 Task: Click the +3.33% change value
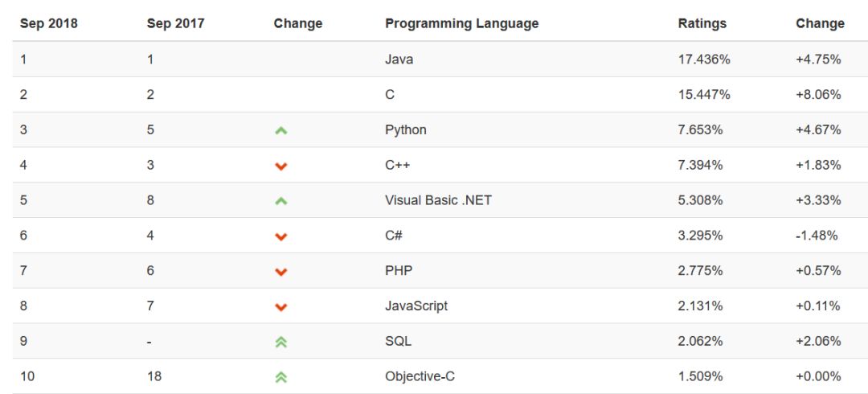(818, 200)
